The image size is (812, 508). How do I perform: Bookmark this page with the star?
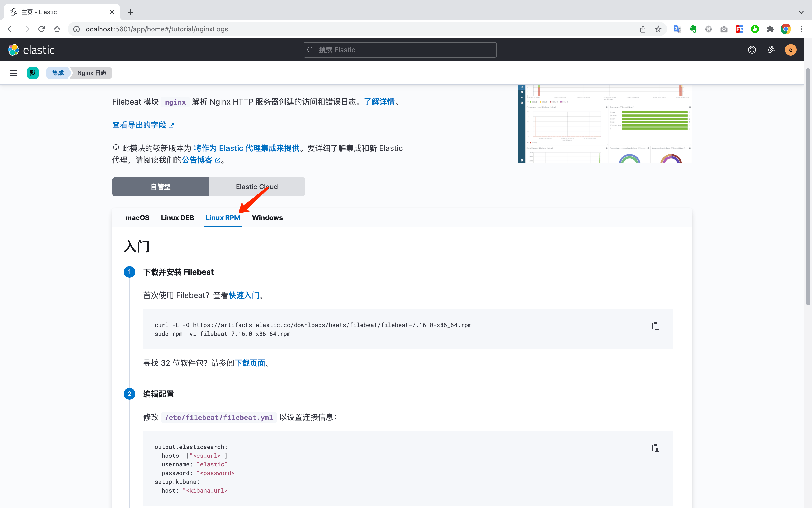pos(658,29)
